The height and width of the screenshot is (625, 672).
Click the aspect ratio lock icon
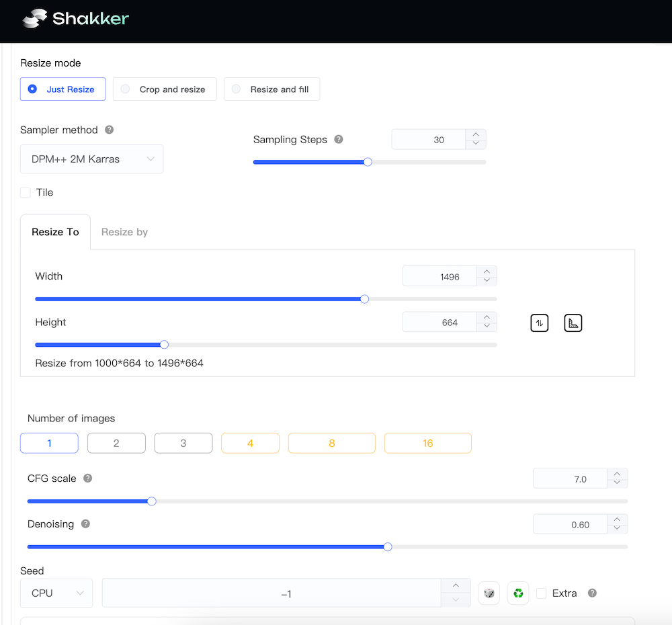pos(573,323)
